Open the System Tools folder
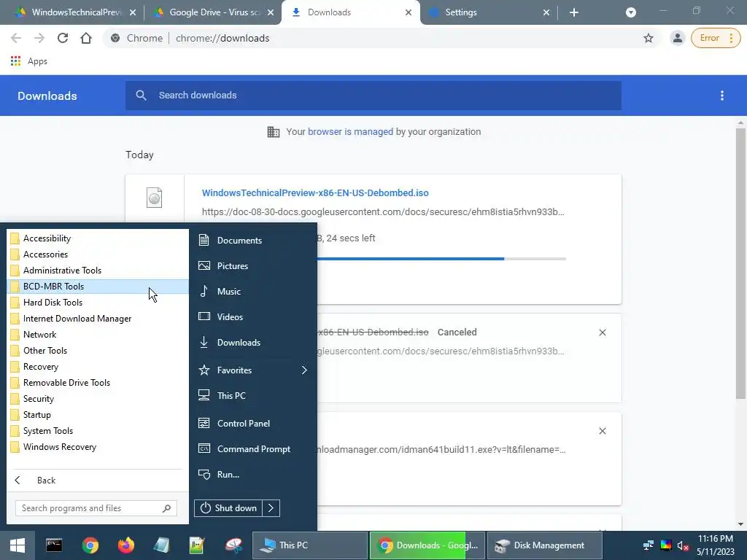Image resolution: width=747 pixels, height=560 pixels. tap(98, 431)
